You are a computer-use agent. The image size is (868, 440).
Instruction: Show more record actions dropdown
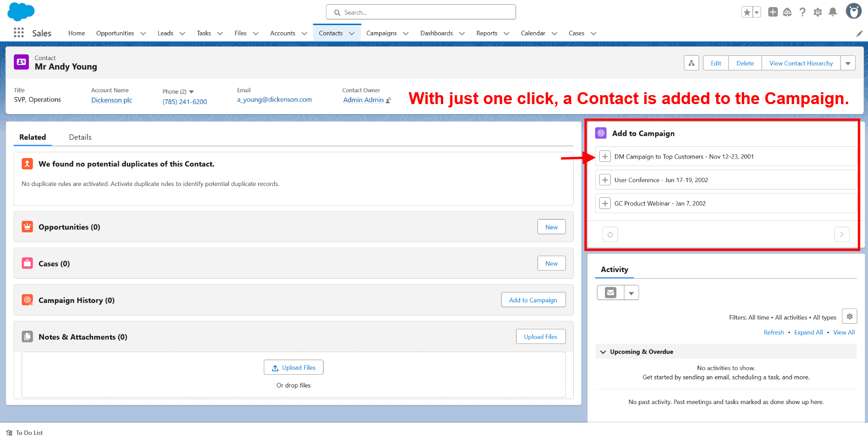pyautogui.click(x=848, y=63)
